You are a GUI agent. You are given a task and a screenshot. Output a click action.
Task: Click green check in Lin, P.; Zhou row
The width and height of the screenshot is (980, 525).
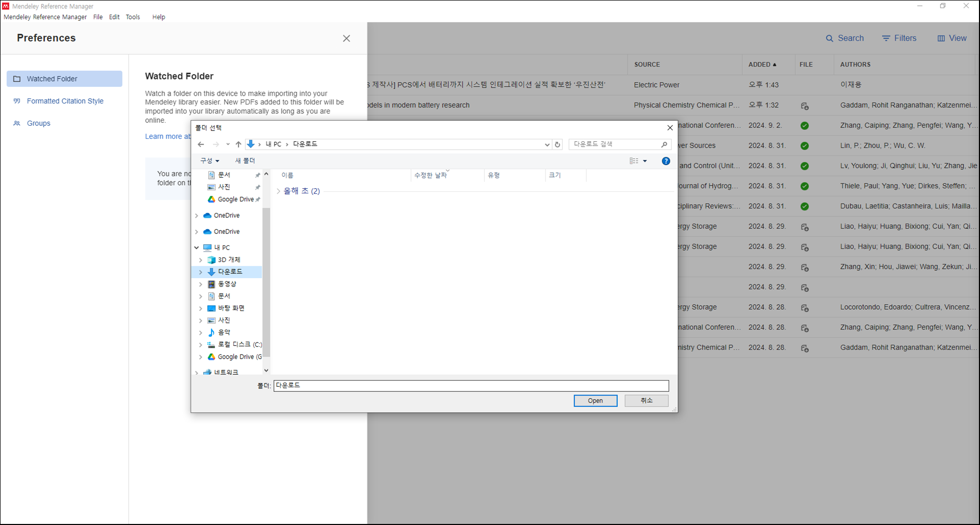point(805,146)
